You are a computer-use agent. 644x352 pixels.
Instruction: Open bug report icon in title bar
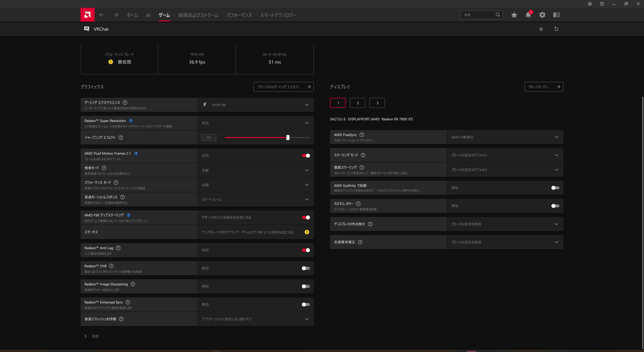[590, 4]
